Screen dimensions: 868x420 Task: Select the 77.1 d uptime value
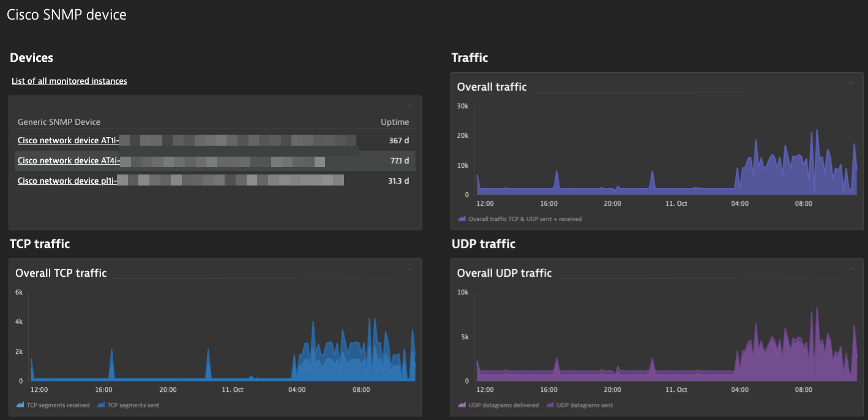(400, 160)
